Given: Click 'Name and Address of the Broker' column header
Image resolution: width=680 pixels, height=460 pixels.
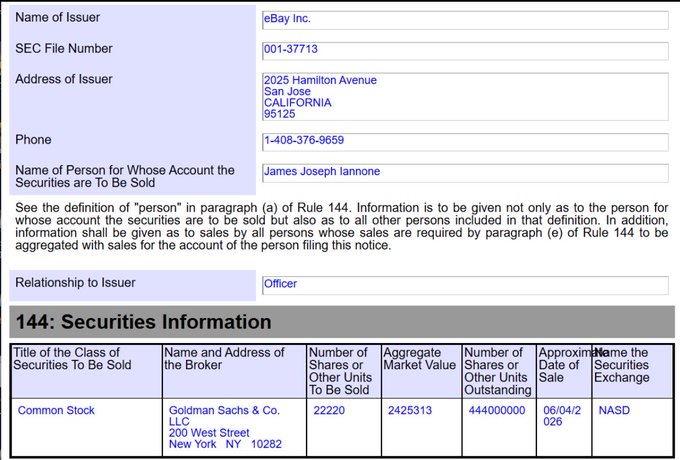Looking at the screenshot, I should pyautogui.click(x=235, y=371).
